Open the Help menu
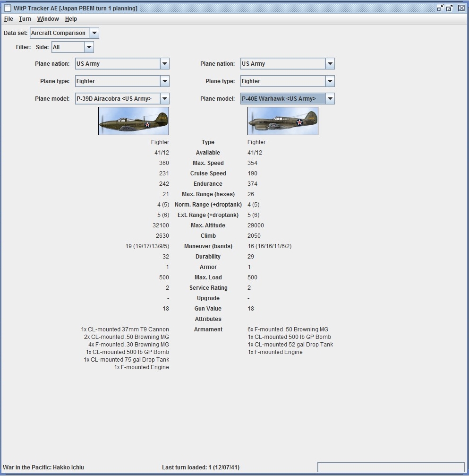 71,19
